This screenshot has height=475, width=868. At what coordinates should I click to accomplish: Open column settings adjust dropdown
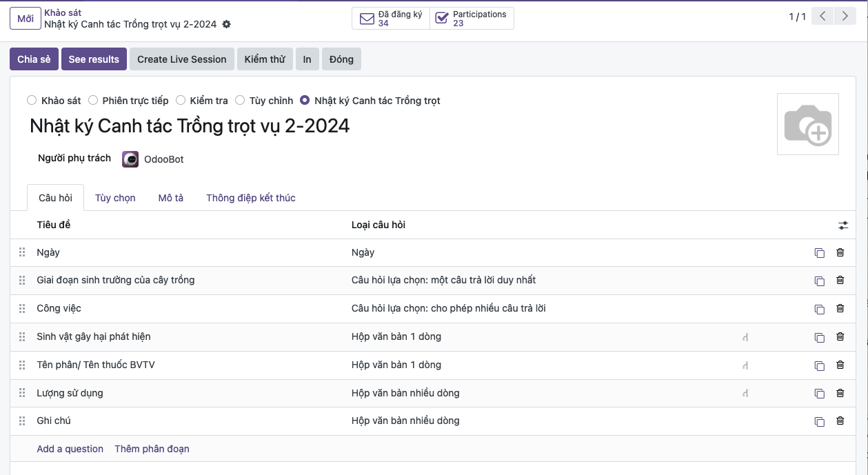point(843,225)
